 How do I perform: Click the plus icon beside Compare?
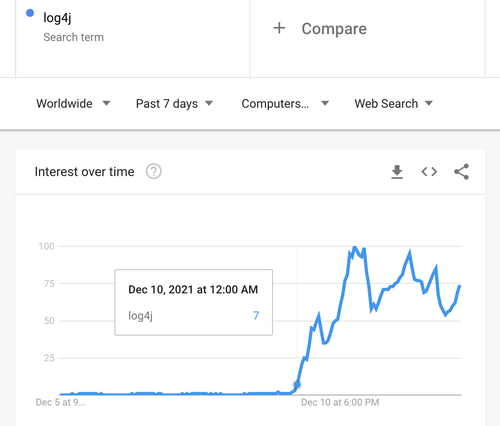(279, 28)
